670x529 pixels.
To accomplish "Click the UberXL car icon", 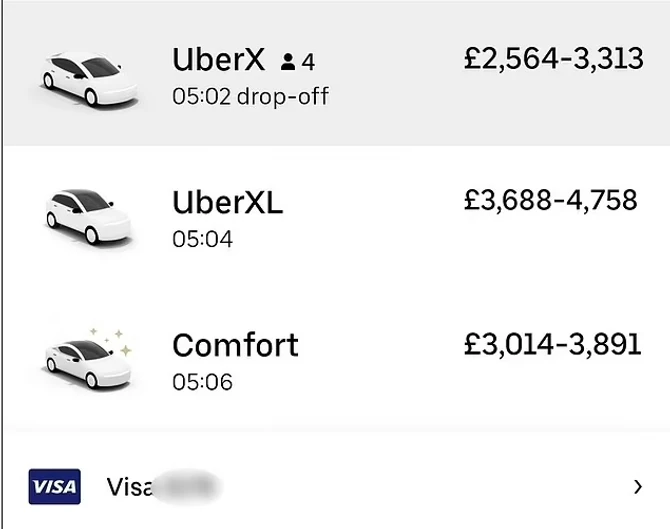I will click(x=88, y=215).
